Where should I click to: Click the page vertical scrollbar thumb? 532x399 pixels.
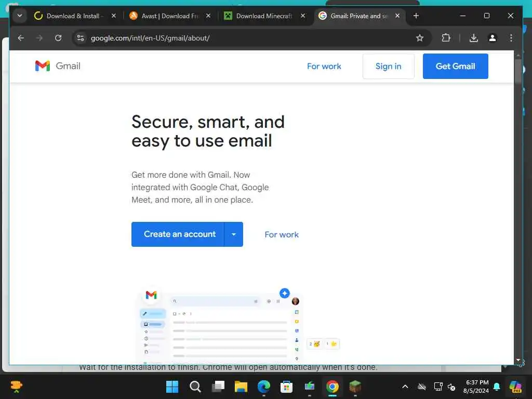click(x=518, y=71)
